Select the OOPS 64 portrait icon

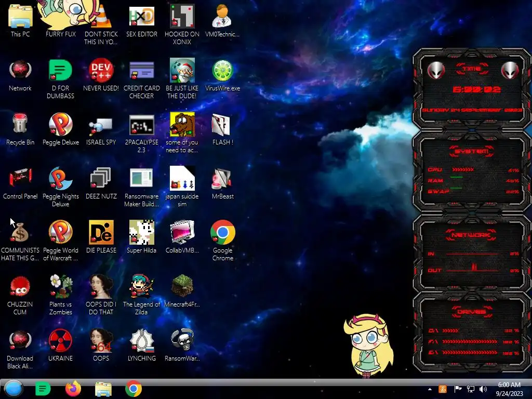(101, 345)
